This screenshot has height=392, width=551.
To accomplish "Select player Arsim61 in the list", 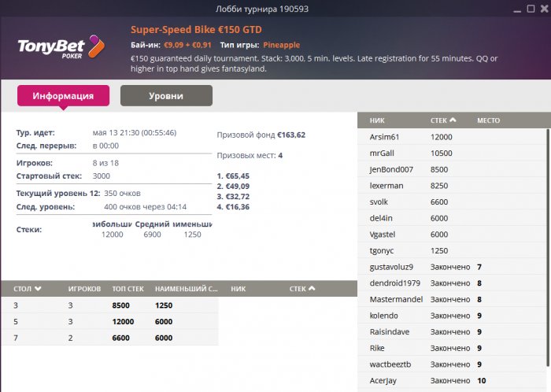I will [385, 137].
